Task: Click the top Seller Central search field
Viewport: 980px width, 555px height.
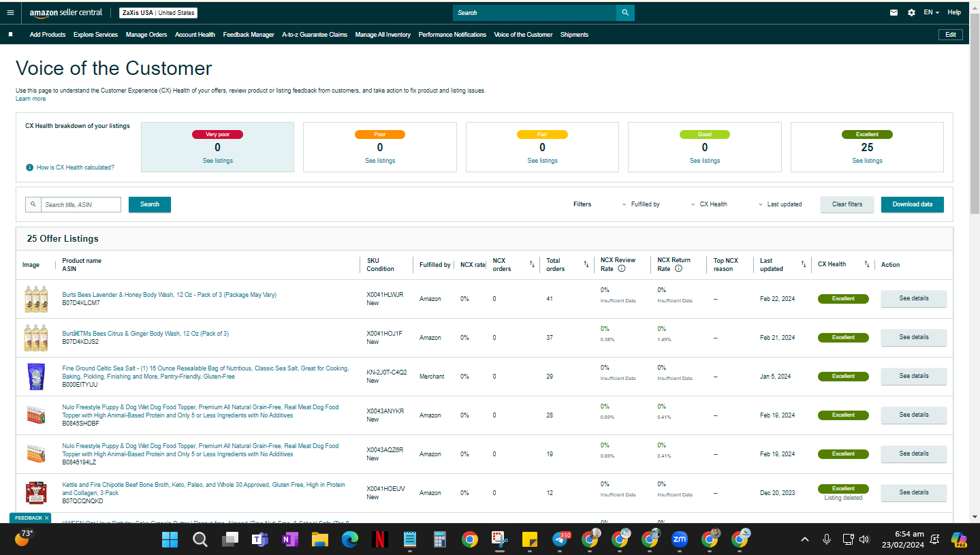Action: [x=535, y=12]
